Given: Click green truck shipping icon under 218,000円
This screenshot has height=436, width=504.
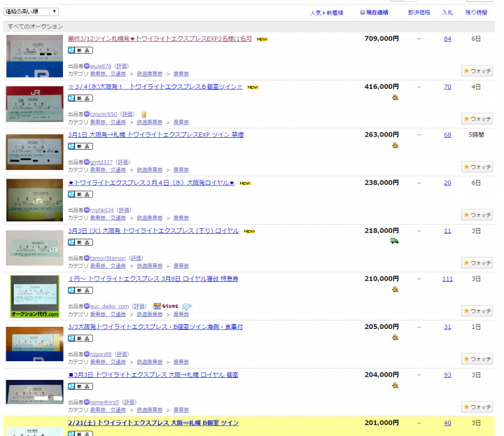Looking at the screenshot, I should pos(394,241).
